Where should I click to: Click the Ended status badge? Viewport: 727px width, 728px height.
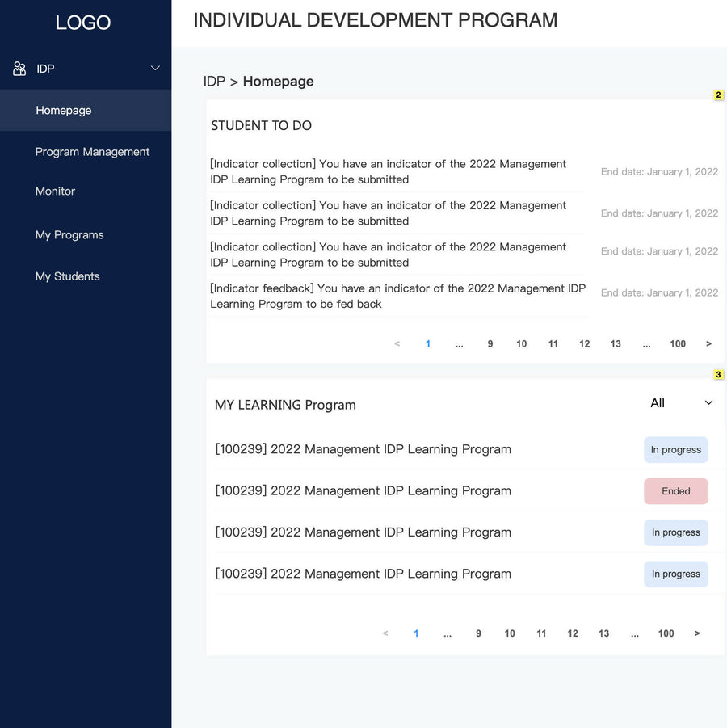(x=675, y=490)
